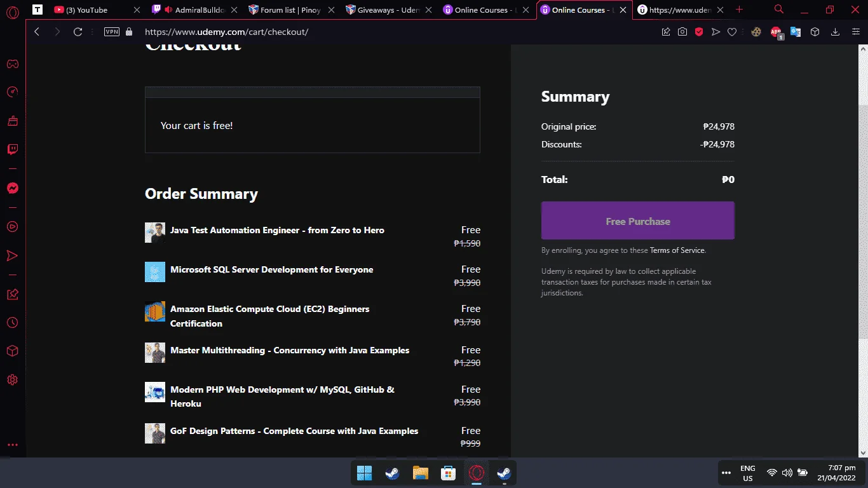This screenshot has width=868, height=488.
Task: Click the Opera GX taskbar icon
Action: click(477, 473)
